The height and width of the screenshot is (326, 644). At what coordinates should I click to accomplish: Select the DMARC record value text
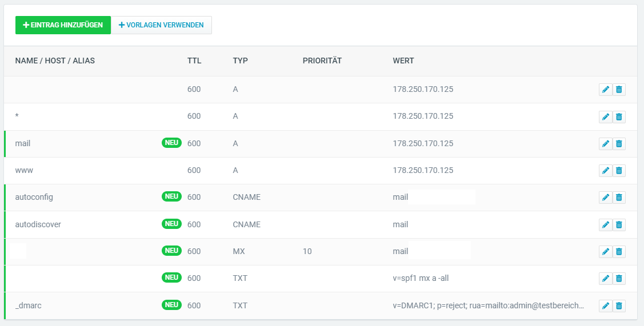pos(488,306)
